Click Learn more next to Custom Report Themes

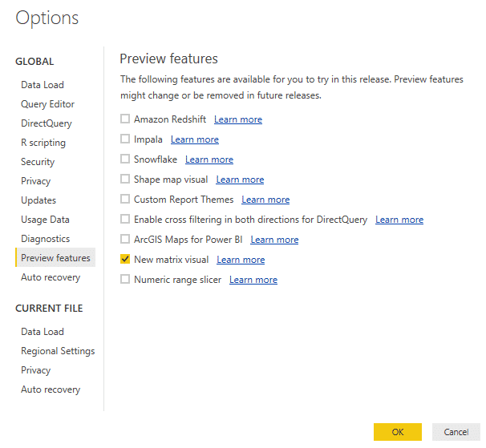point(265,200)
